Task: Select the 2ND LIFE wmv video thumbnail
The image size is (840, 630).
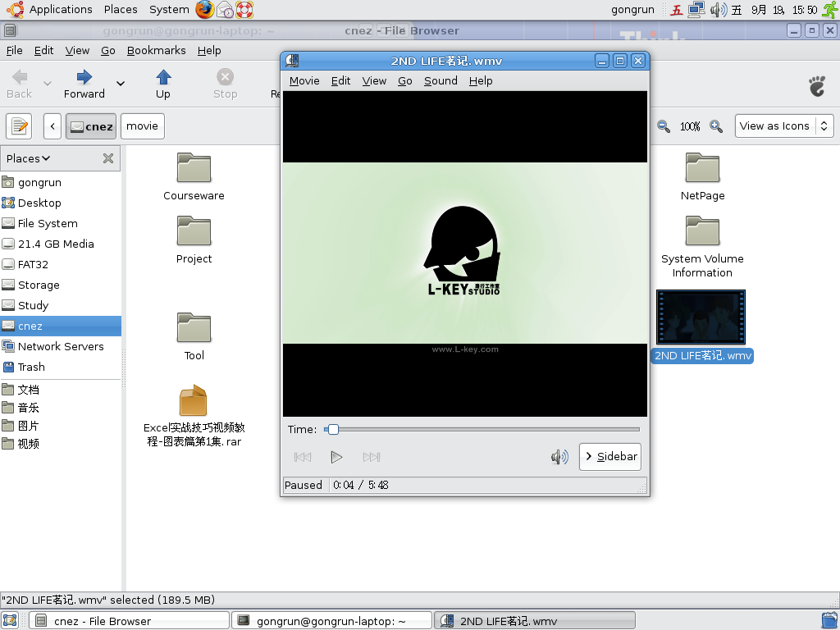Action: [x=701, y=317]
